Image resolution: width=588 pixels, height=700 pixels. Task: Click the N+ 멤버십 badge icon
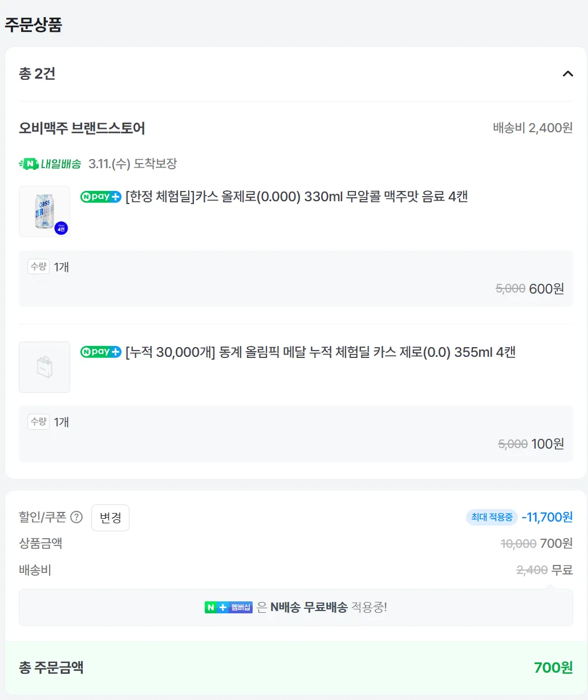(x=228, y=607)
